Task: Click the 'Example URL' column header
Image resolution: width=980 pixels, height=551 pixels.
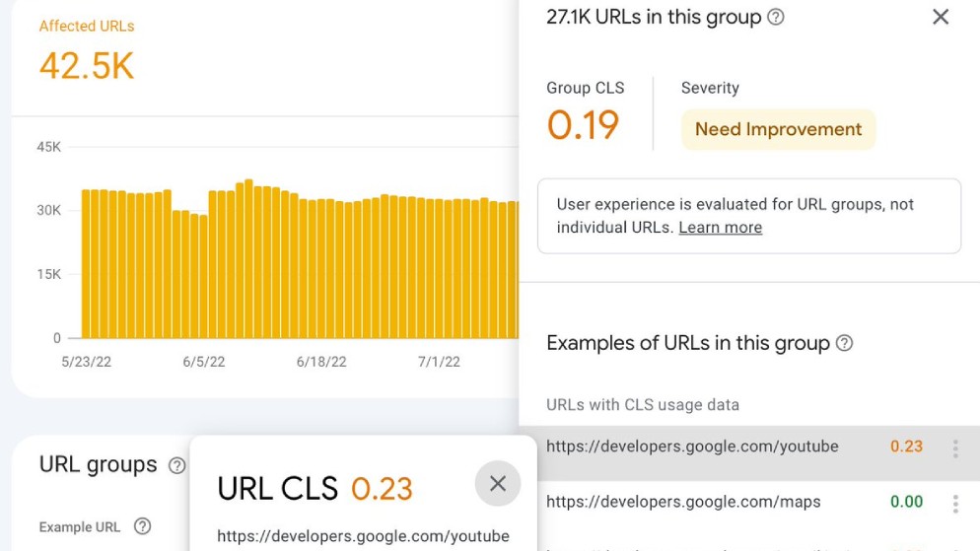Action: [x=80, y=527]
